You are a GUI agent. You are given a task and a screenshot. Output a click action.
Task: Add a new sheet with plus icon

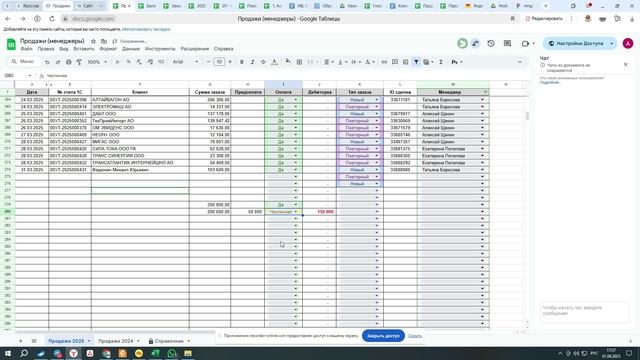click(x=20, y=341)
